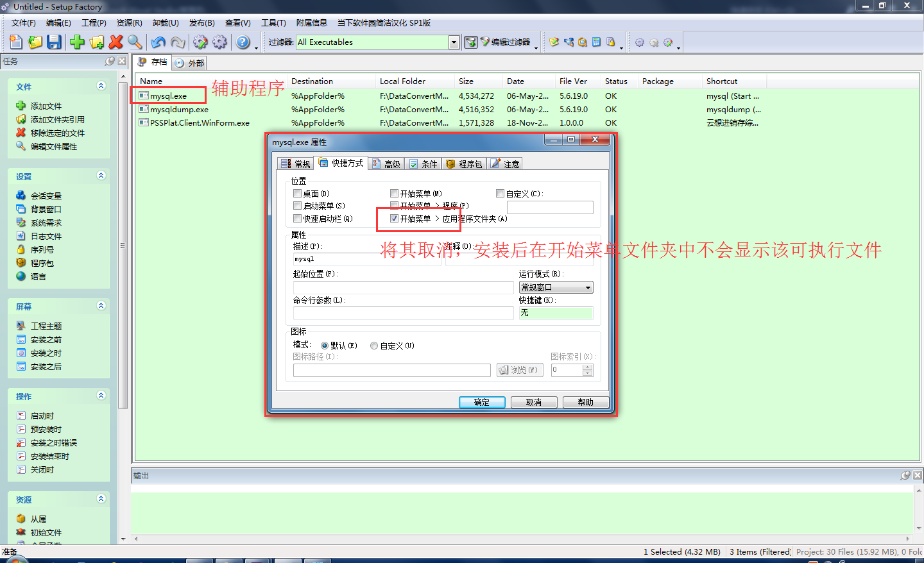The width and height of the screenshot is (924, 563).
Task: Enable the 启动菜单(S) checkbox
Action: (297, 206)
